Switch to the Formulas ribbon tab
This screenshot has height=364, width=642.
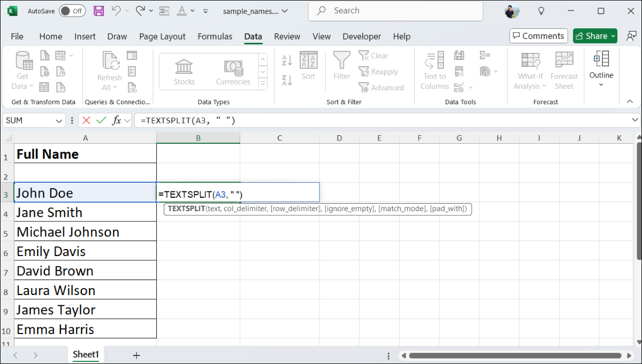215,36
